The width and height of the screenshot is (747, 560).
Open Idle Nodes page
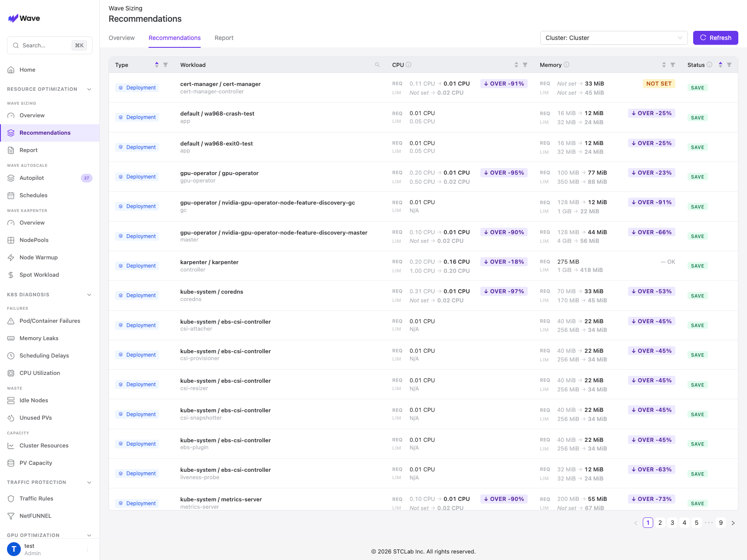pyautogui.click(x=50, y=400)
